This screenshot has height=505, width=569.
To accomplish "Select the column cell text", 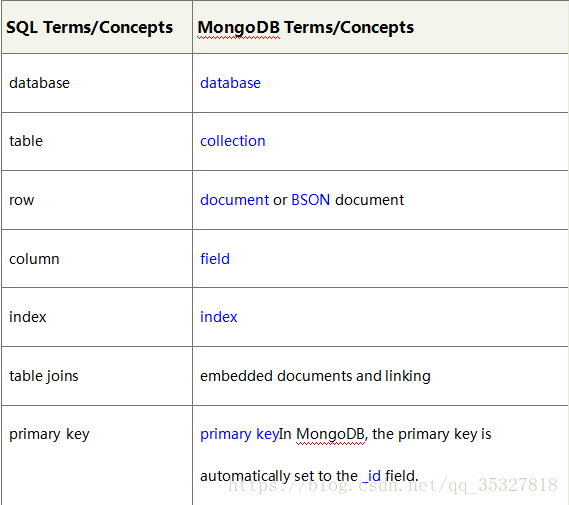I will (34, 259).
